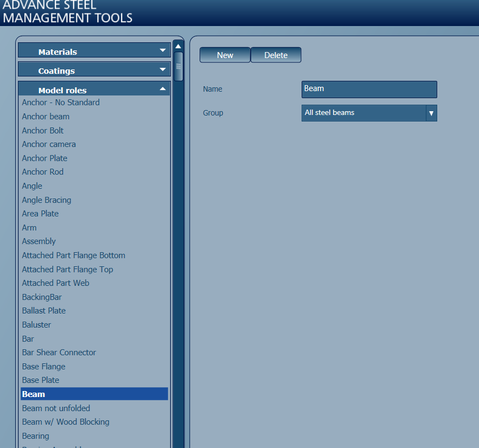
Task: Click the New button
Action: 225,55
